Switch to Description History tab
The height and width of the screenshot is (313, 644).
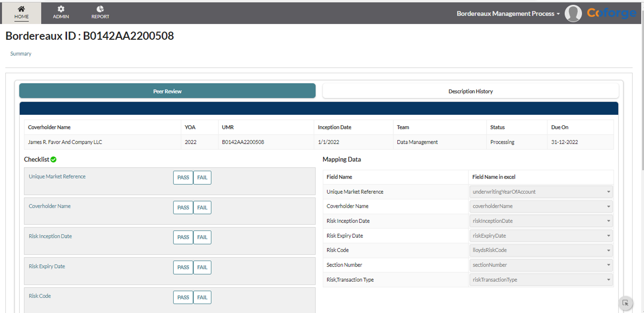tap(470, 91)
